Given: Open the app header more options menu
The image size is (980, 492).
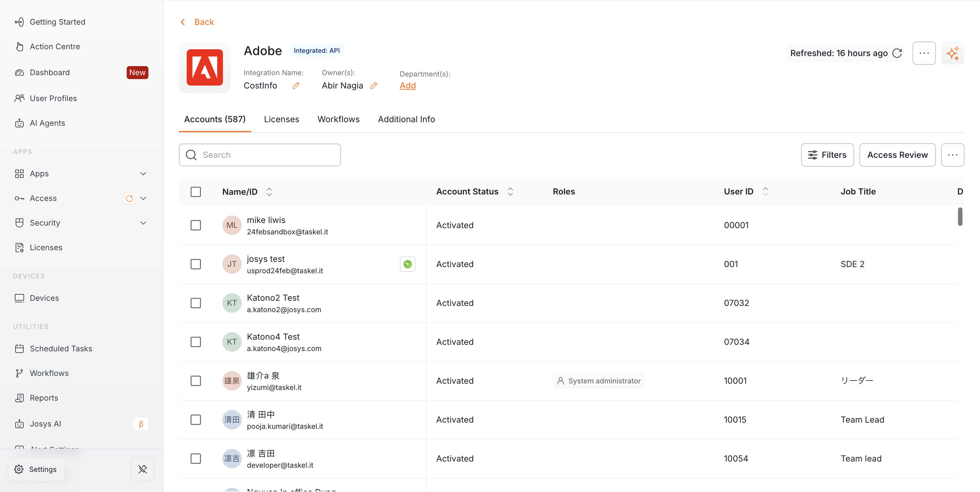Looking at the screenshot, I should pyautogui.click(x=924, y=53).
